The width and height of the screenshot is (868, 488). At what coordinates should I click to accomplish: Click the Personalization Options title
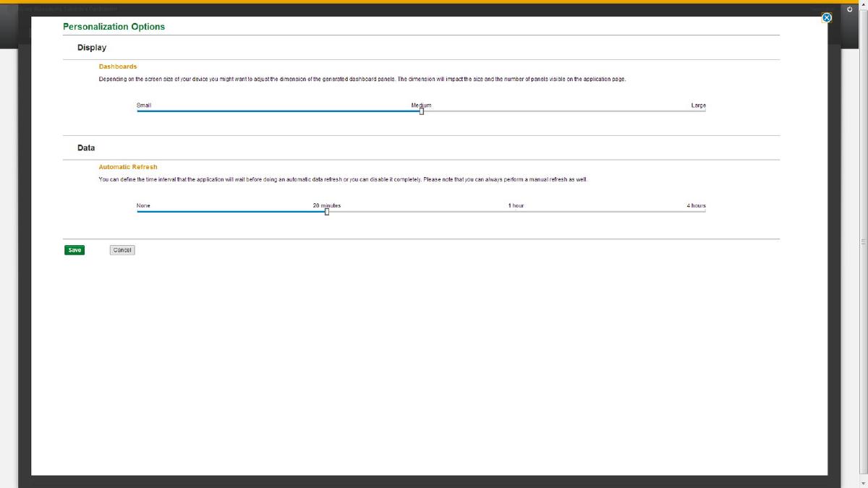114,27
